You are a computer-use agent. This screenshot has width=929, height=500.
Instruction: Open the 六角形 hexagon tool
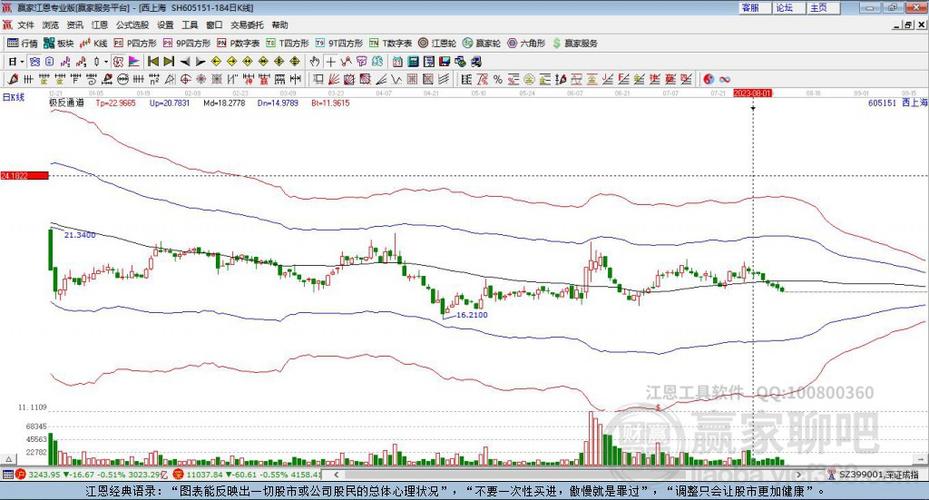click(x=526, y=43)
